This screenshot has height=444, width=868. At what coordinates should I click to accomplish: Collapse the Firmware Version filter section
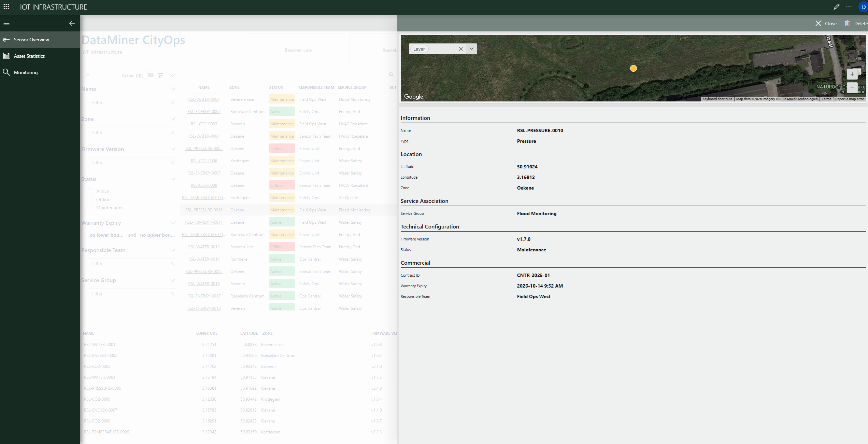tap(173, 149)
